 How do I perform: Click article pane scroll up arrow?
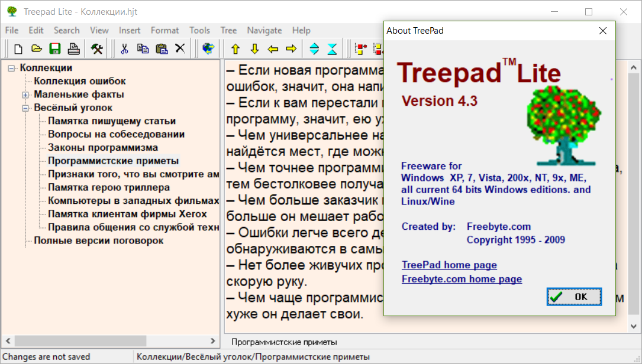633,67
